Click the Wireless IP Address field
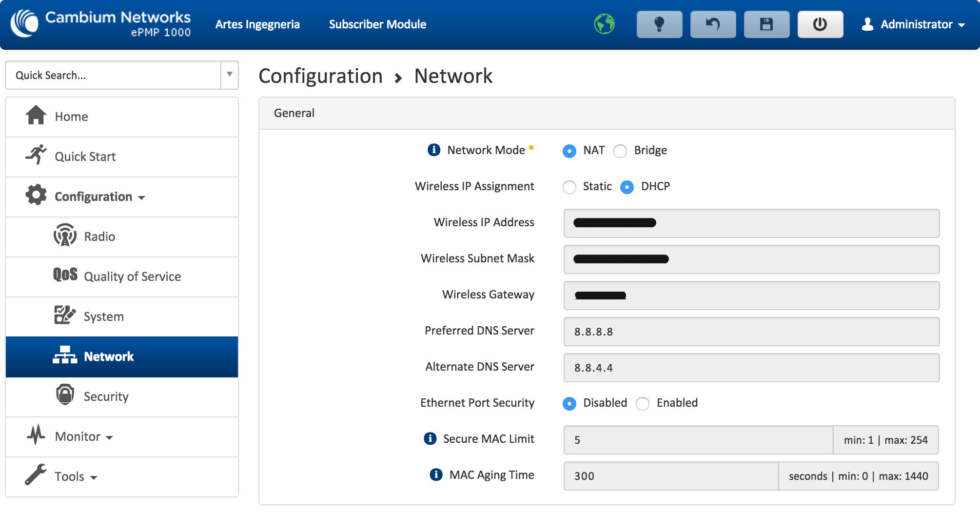The image size is (980, 514). 751,223
